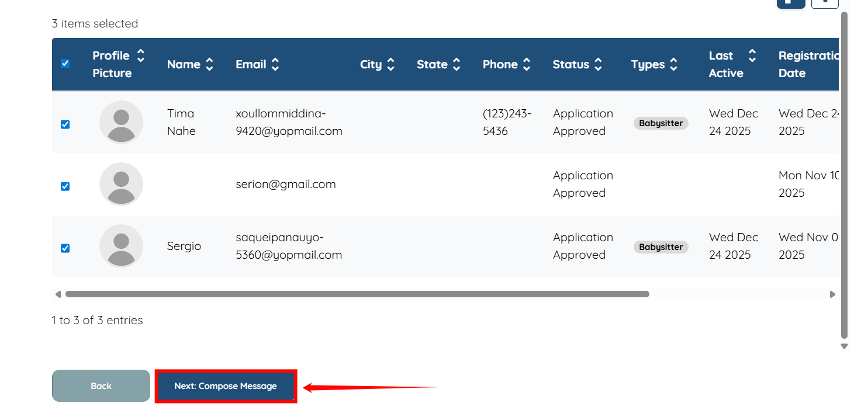
Task: Click the Back button
Action: coord(101,386)
